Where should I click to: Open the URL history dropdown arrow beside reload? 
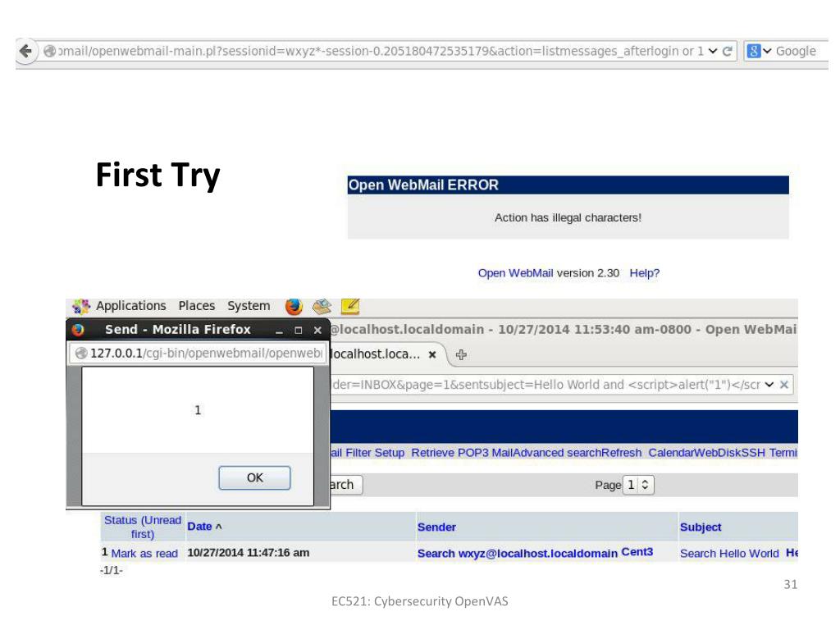(713, 51)
